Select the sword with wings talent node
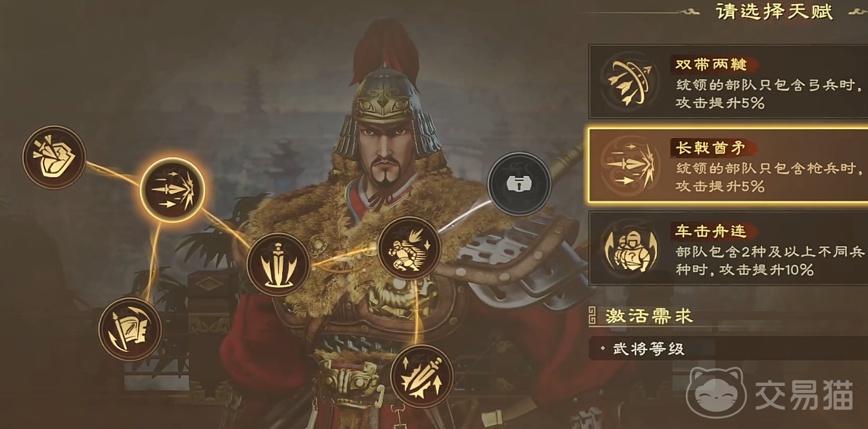 [x=279, y=265]
